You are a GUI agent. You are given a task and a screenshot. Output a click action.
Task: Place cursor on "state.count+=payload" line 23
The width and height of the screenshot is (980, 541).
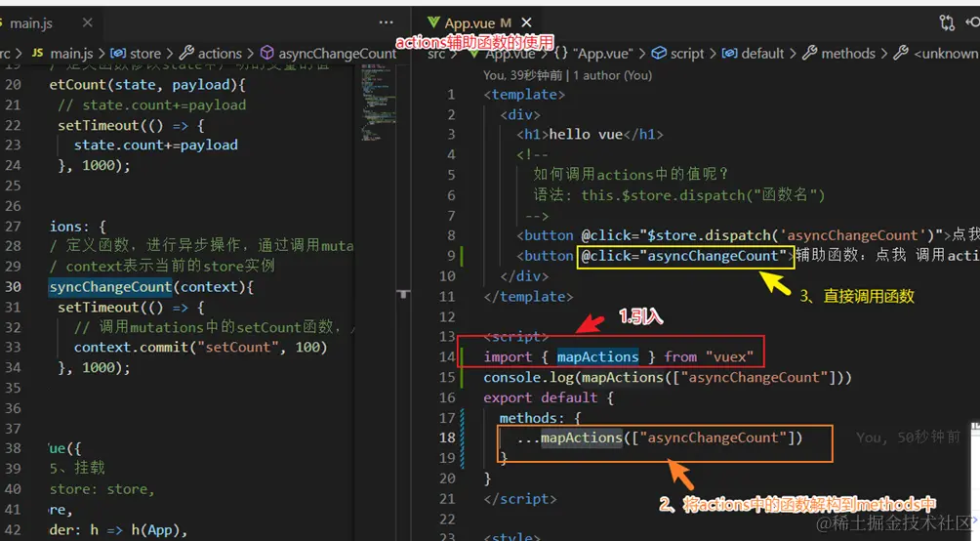(x=155, y=146)
